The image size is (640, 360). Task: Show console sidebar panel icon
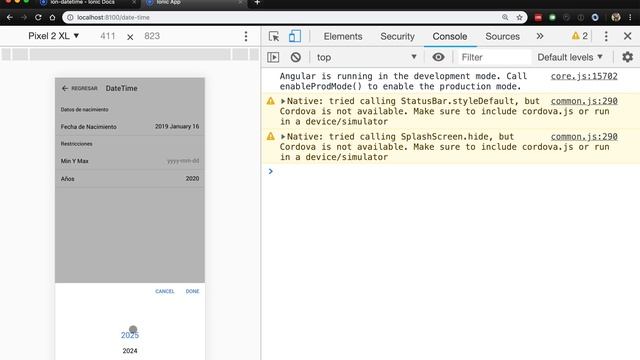pos(273,57)
